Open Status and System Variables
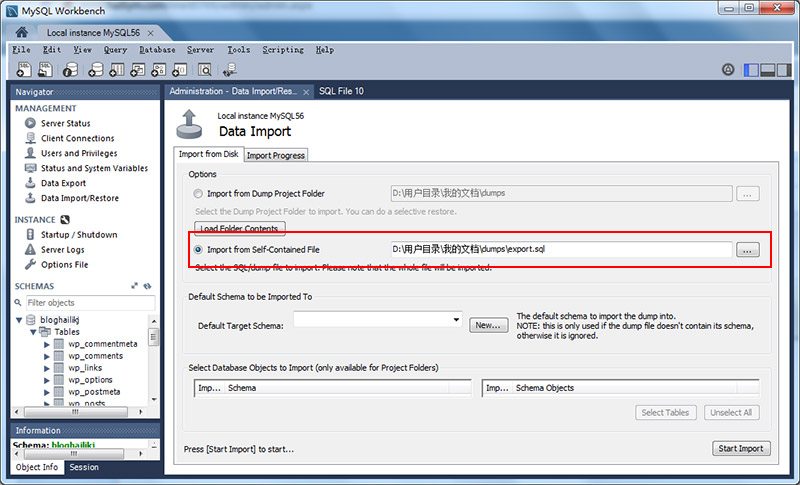Image resolution: width=800 pixels, height=485 pixels. [94, 168]
